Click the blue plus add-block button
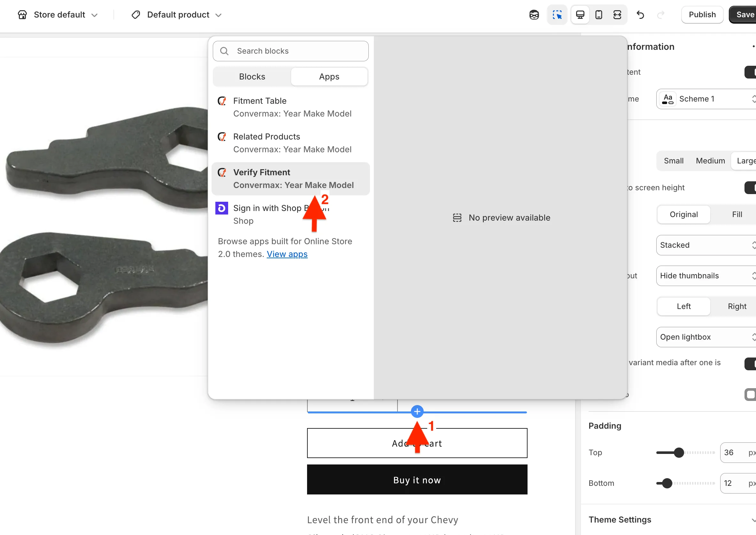This screenshot has width=756, height=535. [417, 411]
